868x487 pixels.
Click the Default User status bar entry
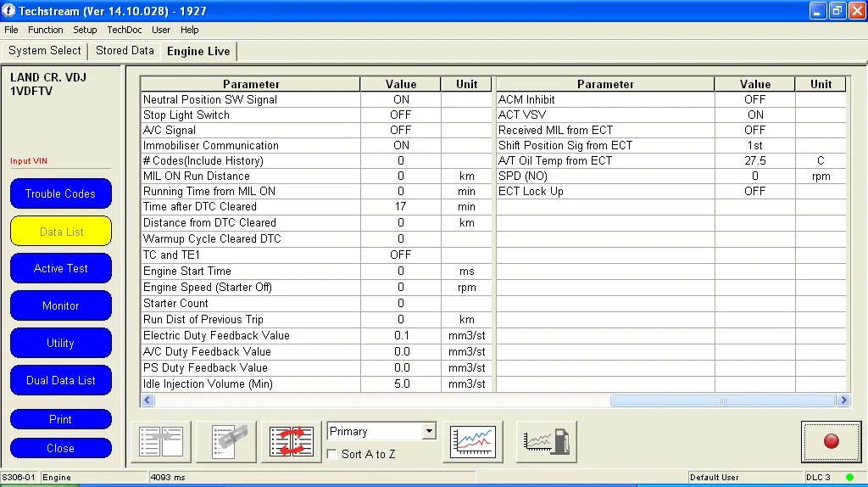(x=714, y=477)
